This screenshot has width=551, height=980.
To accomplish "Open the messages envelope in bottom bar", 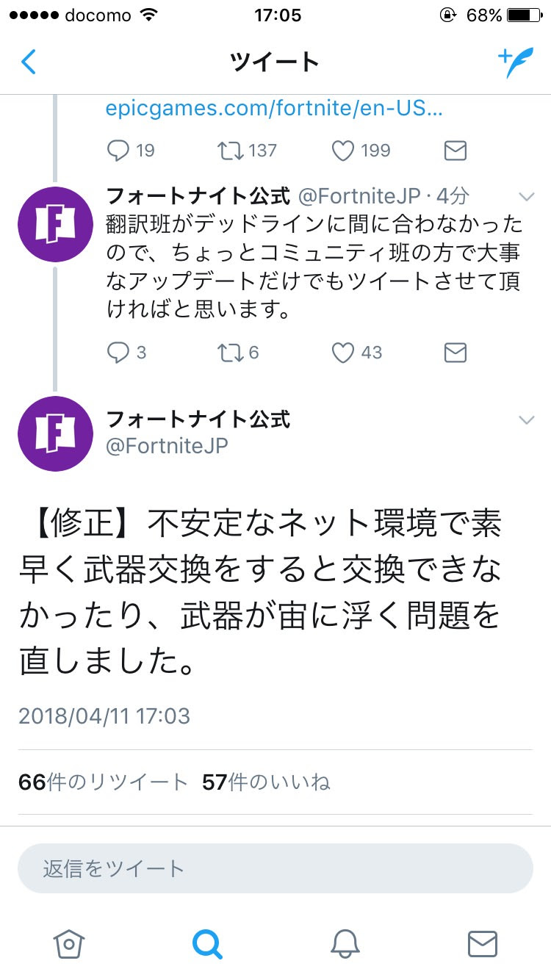I will click(483, 945).
